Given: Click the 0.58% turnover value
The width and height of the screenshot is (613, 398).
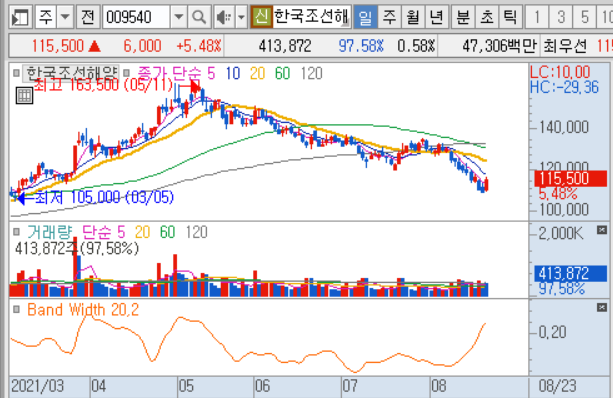Looking at the screenshot, I should [416, 46].
